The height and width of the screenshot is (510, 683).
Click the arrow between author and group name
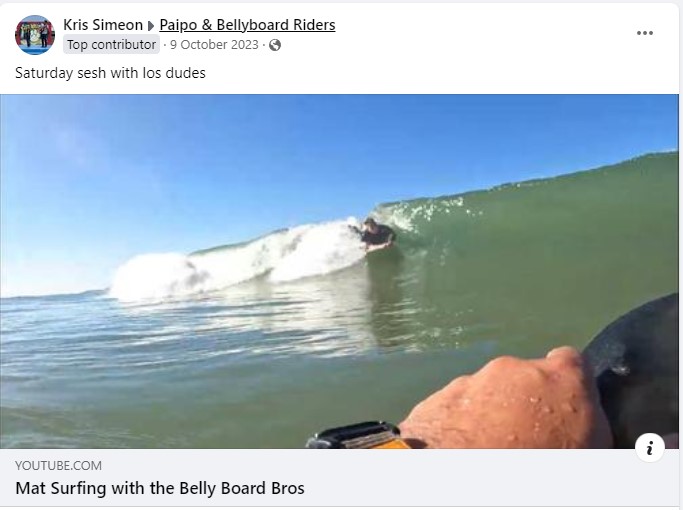coord(151,26)
